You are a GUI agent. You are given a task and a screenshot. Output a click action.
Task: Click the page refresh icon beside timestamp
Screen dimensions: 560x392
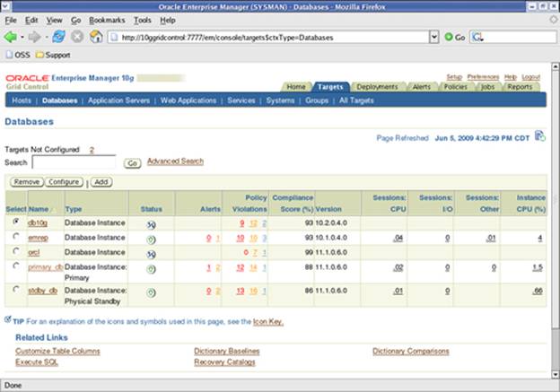[539, 136]
